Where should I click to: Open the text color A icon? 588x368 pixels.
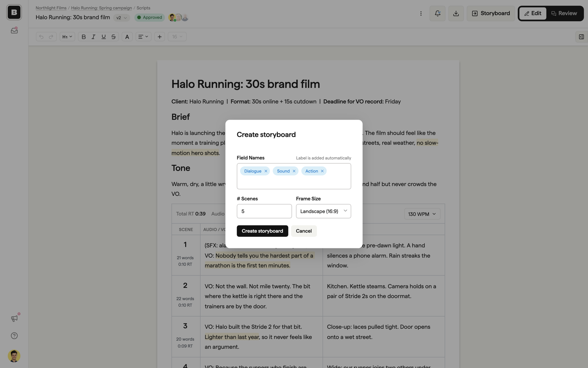click(127, 37)
